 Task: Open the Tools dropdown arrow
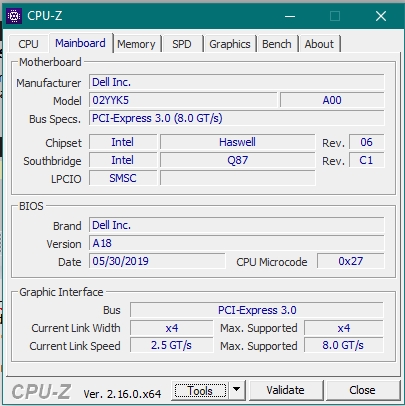tap(237, 390)
